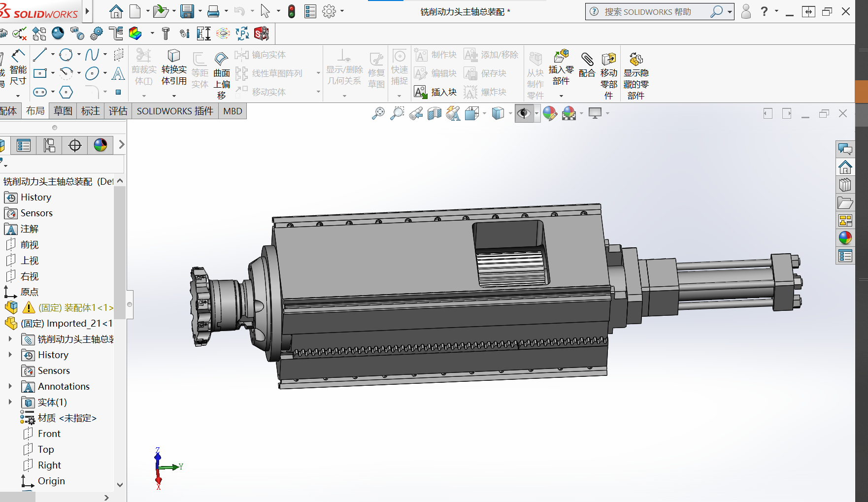
Task: Select the Smart Dimension tool
Action: point(18,67)
